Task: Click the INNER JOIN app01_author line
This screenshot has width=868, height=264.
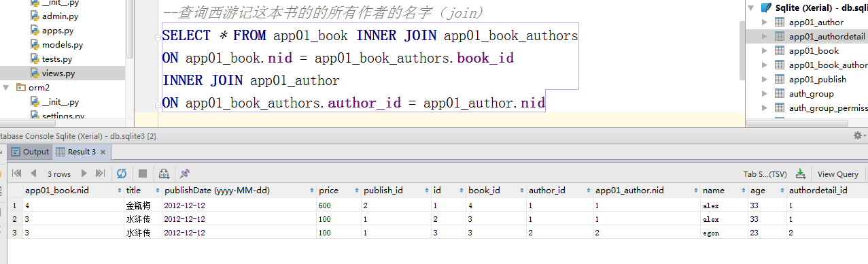Action: point(251,81)
